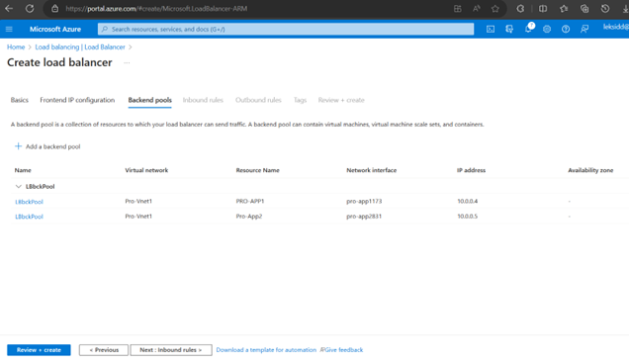Switch to the Basics tab
The height and width of the screenshot is (364, 629).
[x=19, y=100]
